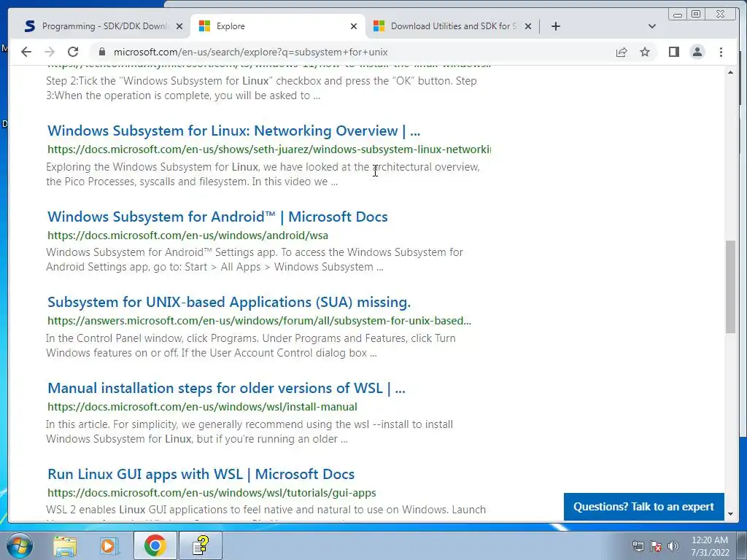
Task: Open Windows Subsystem for Android Microsoft Docs
Action: pos(217,217)
